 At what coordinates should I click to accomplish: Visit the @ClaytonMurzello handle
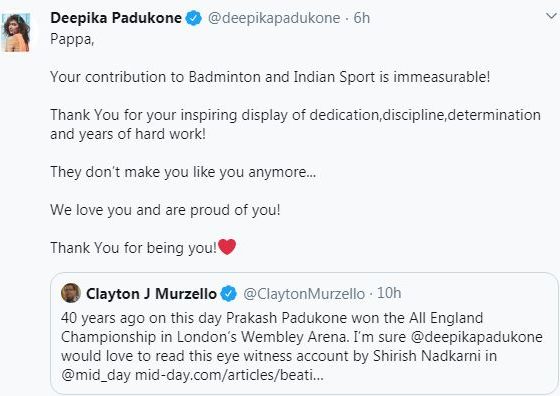coord(304,294)
